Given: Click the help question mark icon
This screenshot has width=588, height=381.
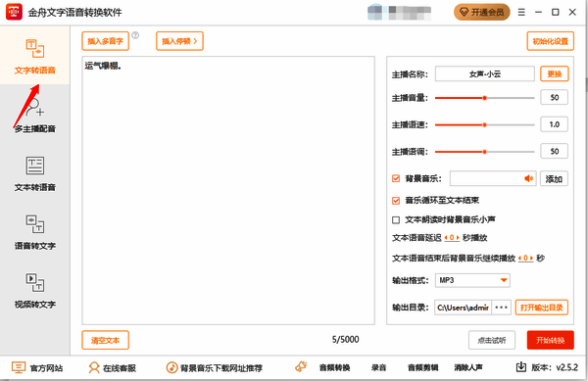Looking at the screenshot, I should click(x=135, y=35).
